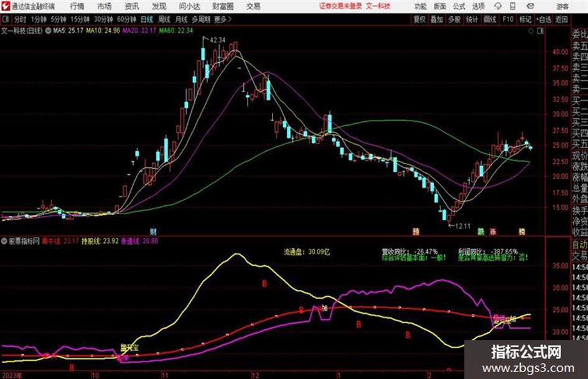The image size is (588, 379).
Task: Click the 画线 drawing tools button
Action: click(x=490, y=19)
